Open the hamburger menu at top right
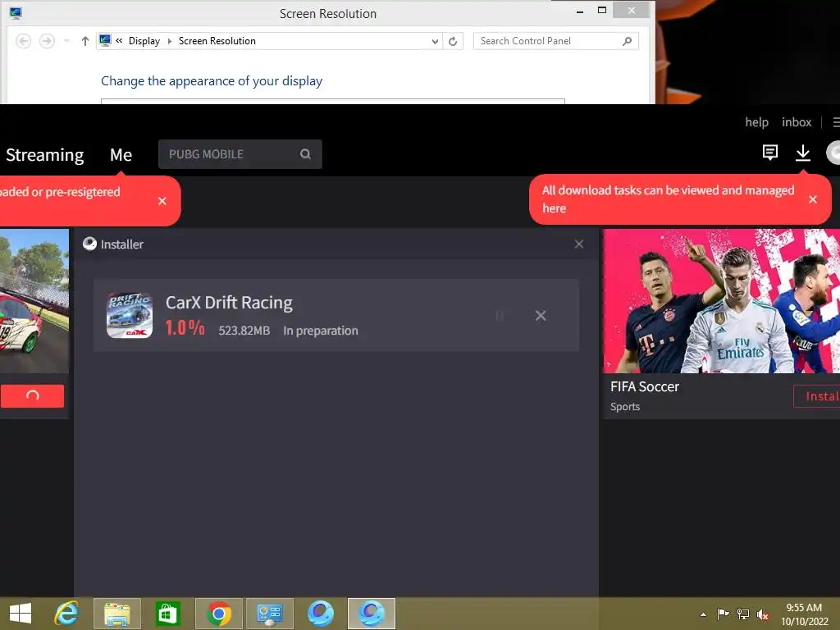The height and width of the screenshot is (630, 840). coord(836,122)
